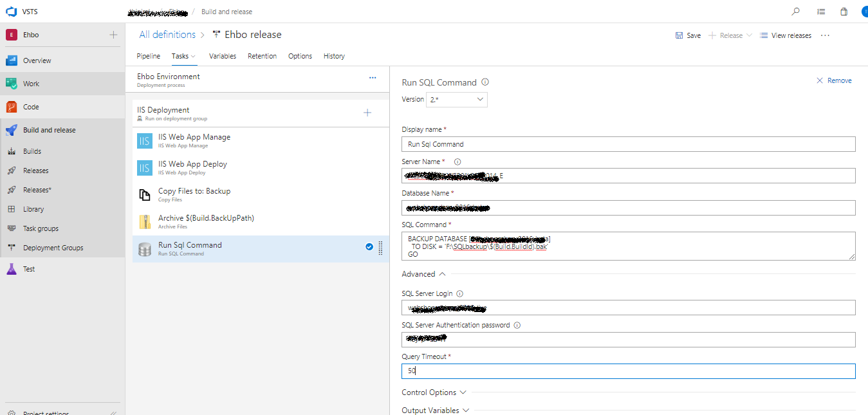Click the Server Name info icon
This screenshot has width=868, height=415.
click(x=457, y=162)
